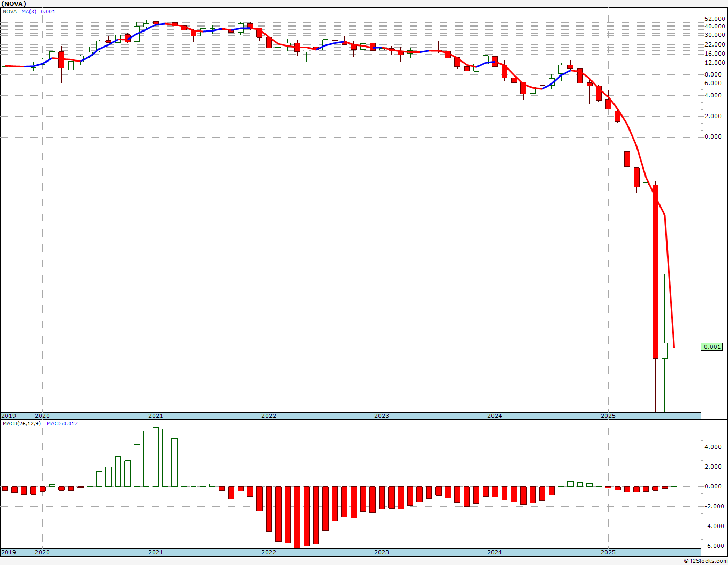Select the MACD:0.012 value label
Screen dimensions: 728x565
(x=62, y=424)
